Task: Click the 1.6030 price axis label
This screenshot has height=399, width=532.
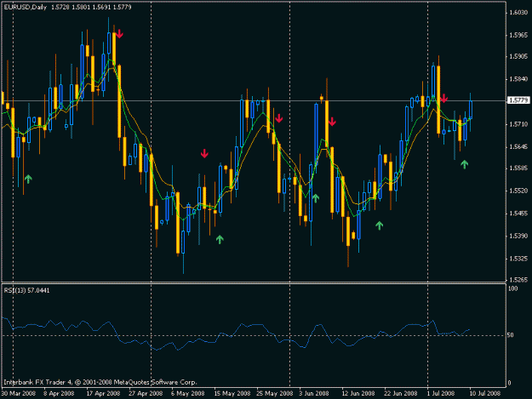Action: (x=518, y=13)
